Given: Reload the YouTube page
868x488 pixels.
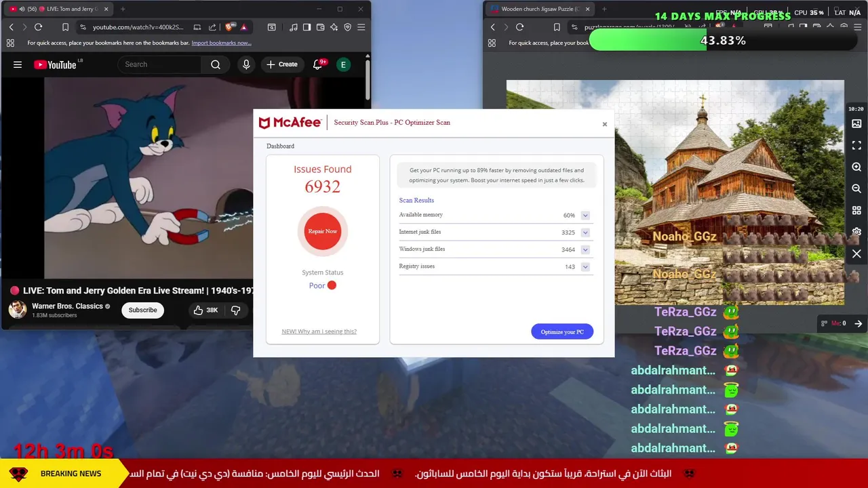Looking at the screenshot, I should pyautogui.click(x=38, y=27).
